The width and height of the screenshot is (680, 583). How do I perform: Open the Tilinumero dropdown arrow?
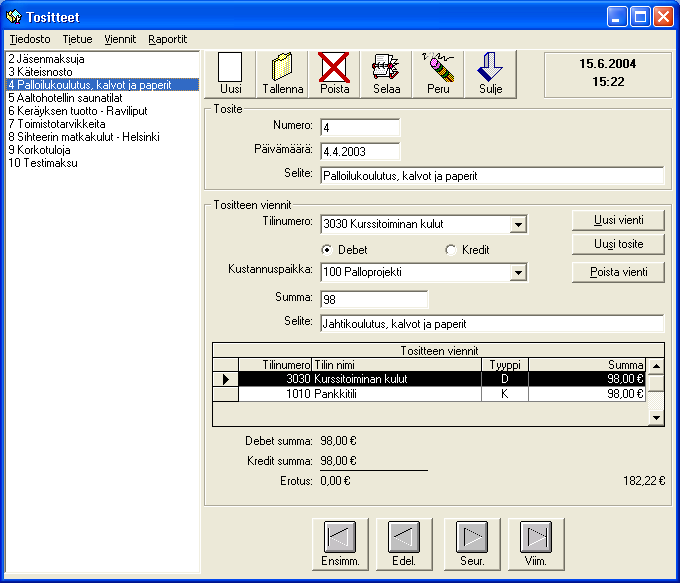518,224
